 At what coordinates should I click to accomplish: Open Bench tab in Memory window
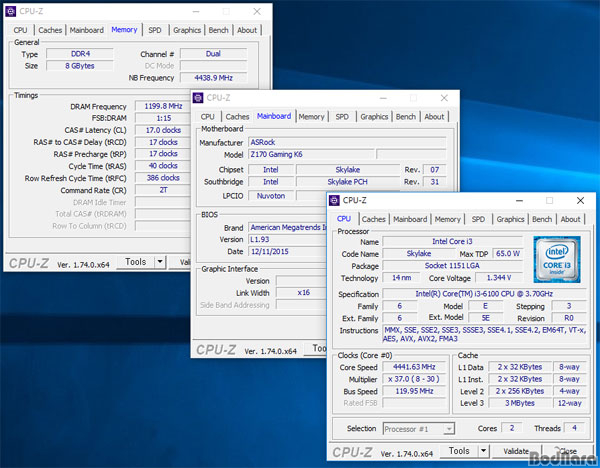(218, 30)
